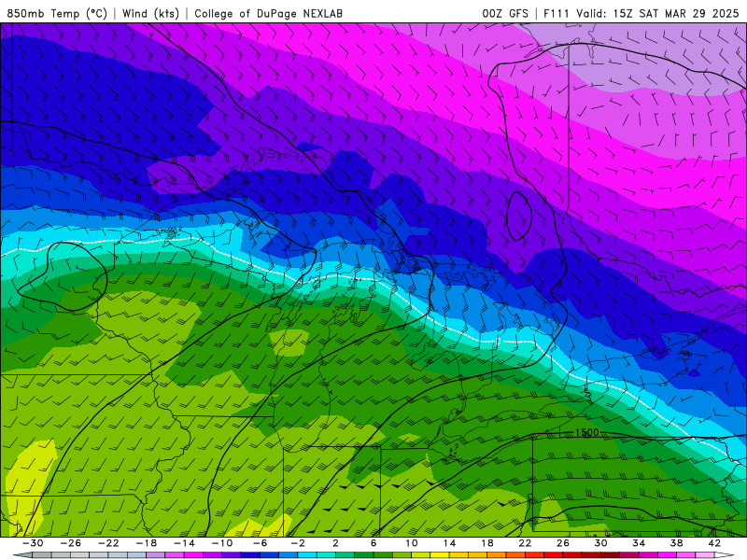Click the -14 colorbar tick label
The height and width of the screenshot is (560, 747).
[x=184, y=543]
